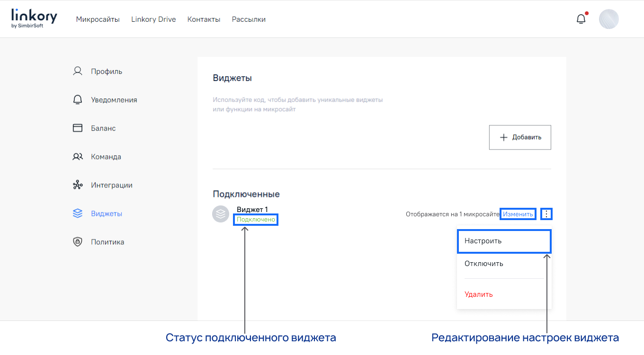Image resolution: width=644 pixels, height=355 pixels.
Task: Click the Баланс card icon in sidebar
Action: point(77,128)
